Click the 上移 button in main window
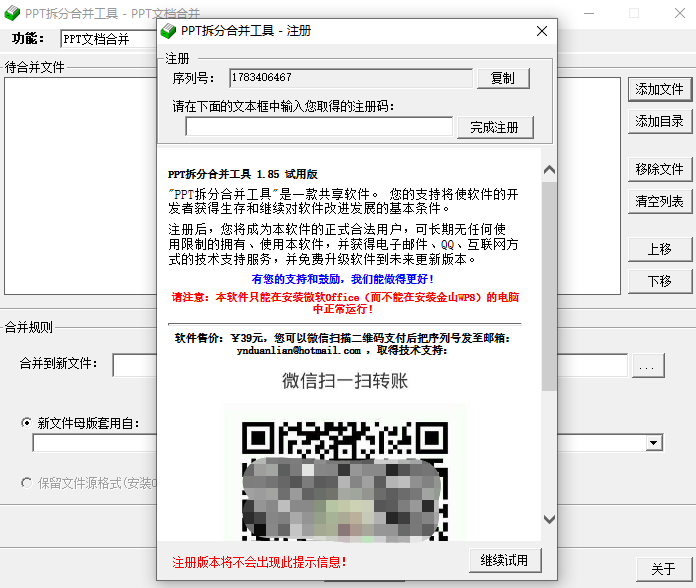The width and height of the screenshot is (696, 588). click(x=660, y=249)
